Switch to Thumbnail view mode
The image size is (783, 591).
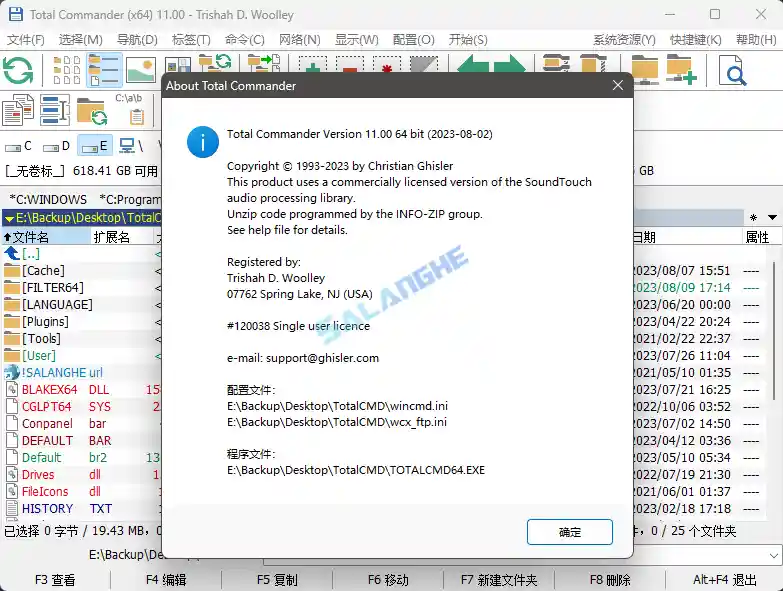(x=141, y=70)
